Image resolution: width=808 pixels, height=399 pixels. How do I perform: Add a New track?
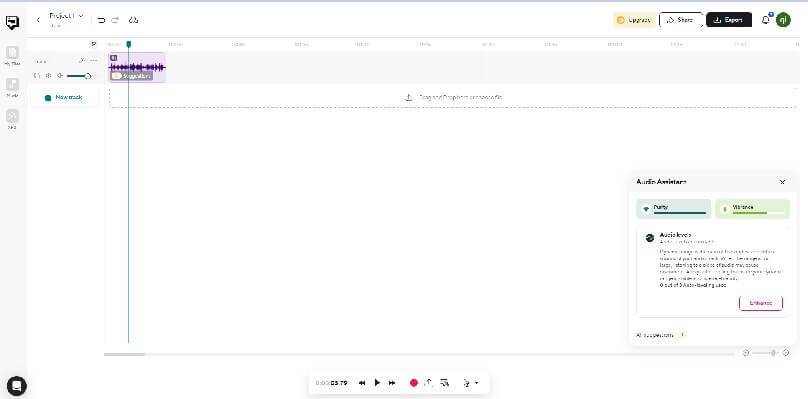64,97
